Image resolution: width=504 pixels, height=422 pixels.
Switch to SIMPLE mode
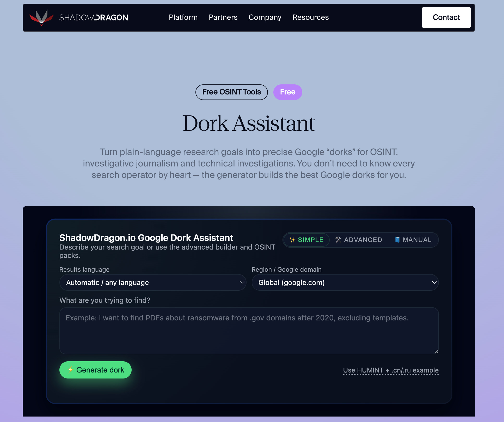point(306,240)
